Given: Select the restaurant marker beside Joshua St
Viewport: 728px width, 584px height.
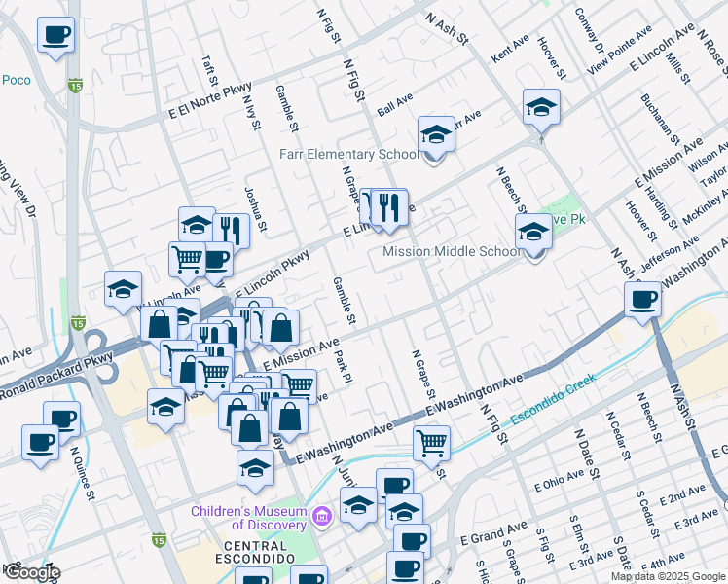Looking at the screenshot, I should [x=231, y=231].
